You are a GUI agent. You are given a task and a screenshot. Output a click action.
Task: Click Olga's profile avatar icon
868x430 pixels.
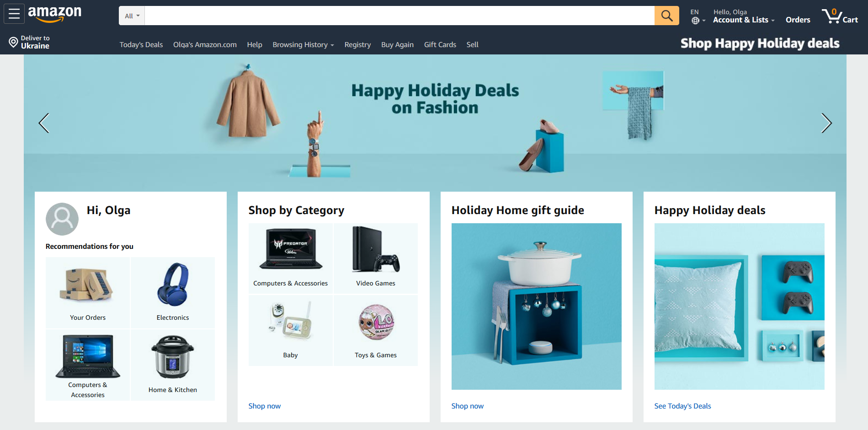tap(62, 219)
